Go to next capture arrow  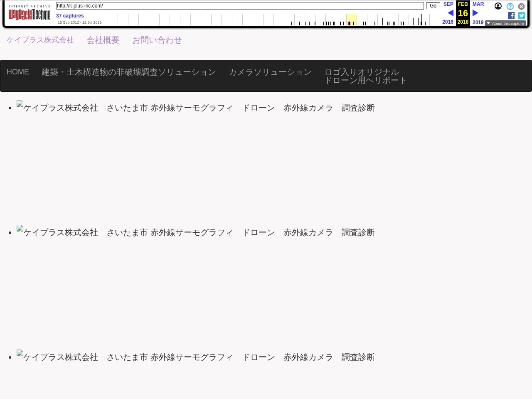pos(475,13)
